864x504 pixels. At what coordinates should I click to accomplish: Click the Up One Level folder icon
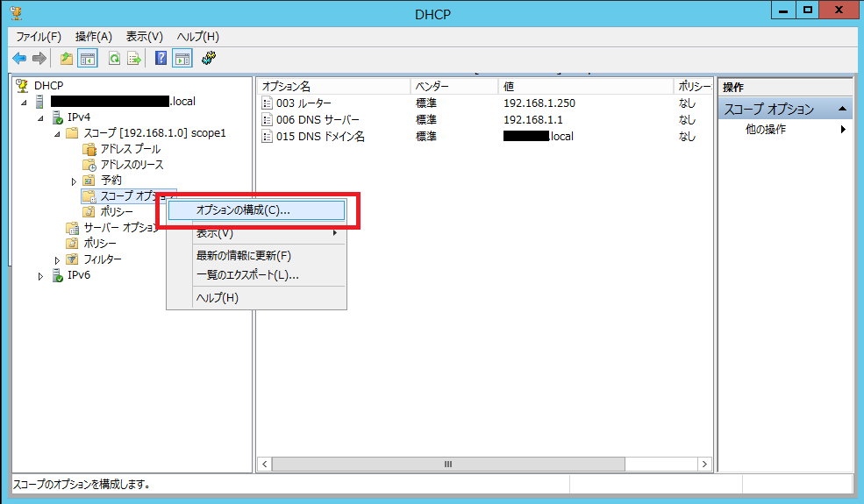click(67, 59)
